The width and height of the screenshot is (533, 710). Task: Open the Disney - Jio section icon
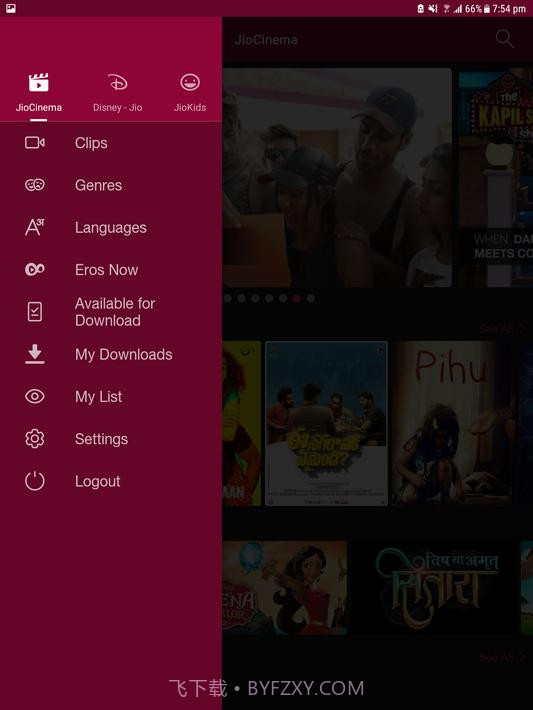pos(118,82)
